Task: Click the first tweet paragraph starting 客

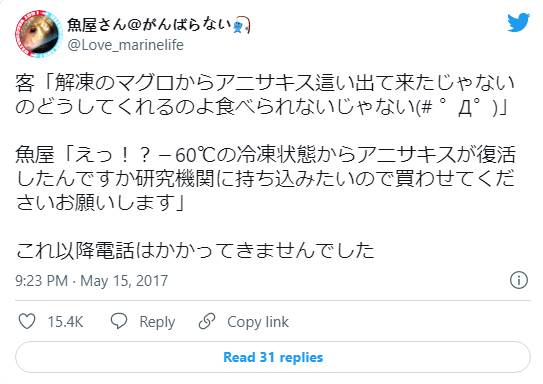Action: coord(265,95)
